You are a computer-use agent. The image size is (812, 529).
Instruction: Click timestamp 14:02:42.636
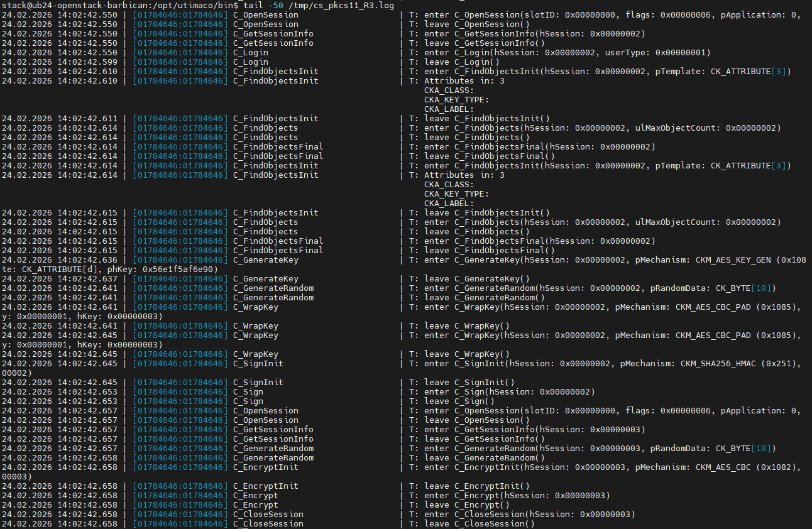[x=87, y=260]
